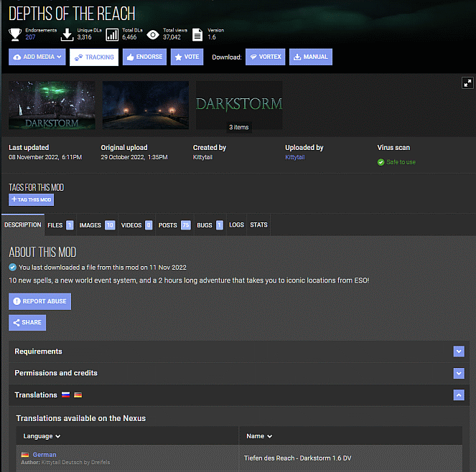This screenshot has height=472, width=476.
Task: Click the Endorsements trophy icon
Action: tap(15, 34)
